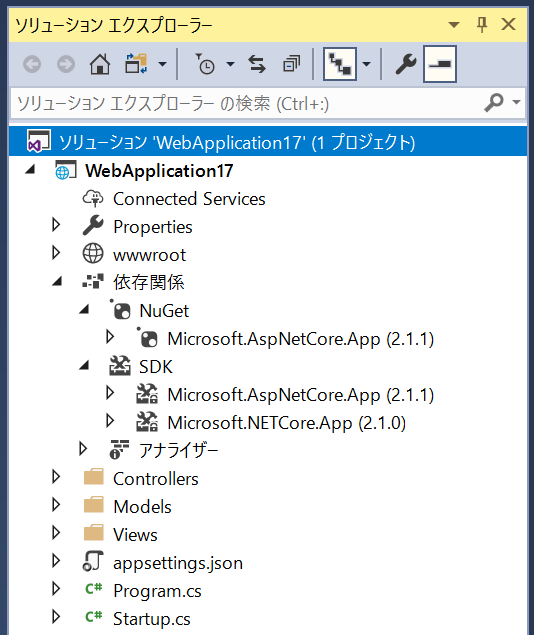
Task: Expand the appsettings.json node
Action: point(56,560)
